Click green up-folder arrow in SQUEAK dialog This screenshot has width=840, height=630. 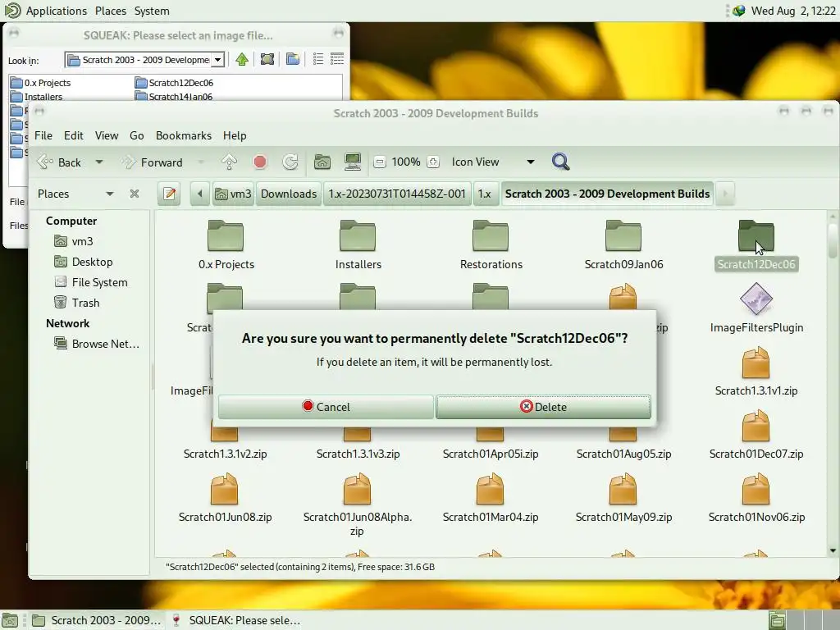(242, 59)
